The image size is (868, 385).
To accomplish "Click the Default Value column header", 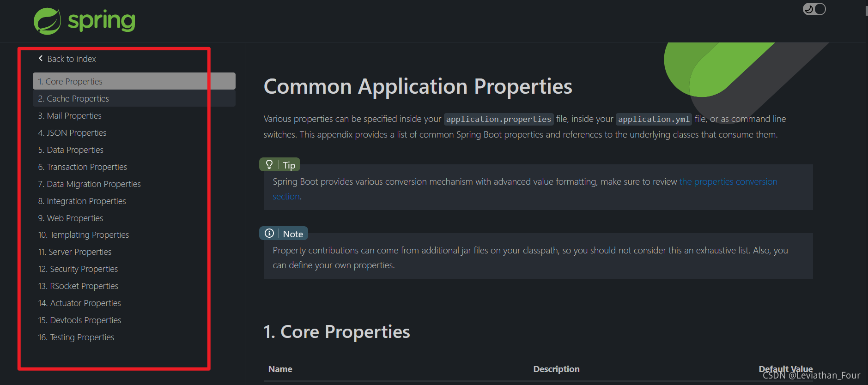I will (785, 369).
